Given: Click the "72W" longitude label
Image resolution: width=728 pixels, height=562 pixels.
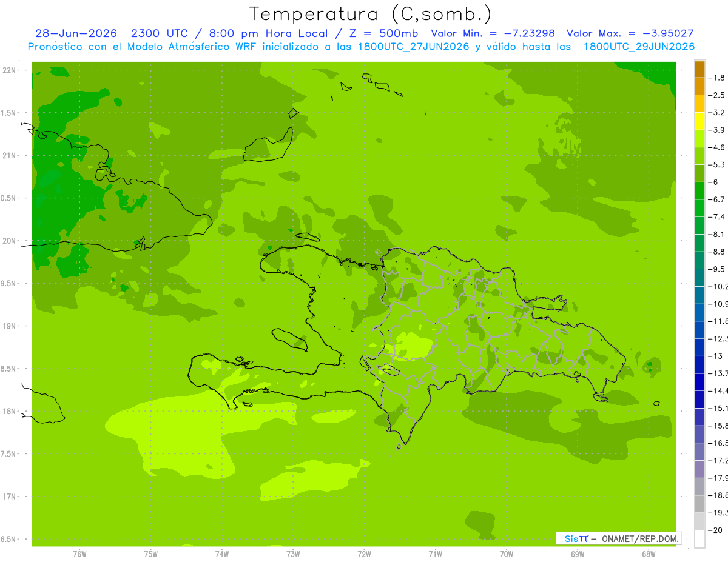Looking at the screenshot, I should pos(364,554).
